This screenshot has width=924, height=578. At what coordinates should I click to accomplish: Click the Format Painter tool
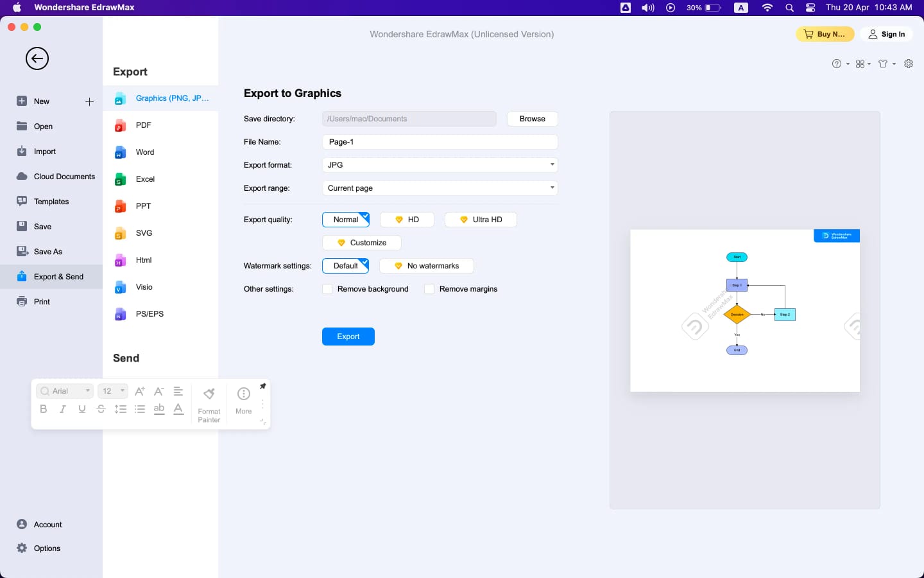209,405
